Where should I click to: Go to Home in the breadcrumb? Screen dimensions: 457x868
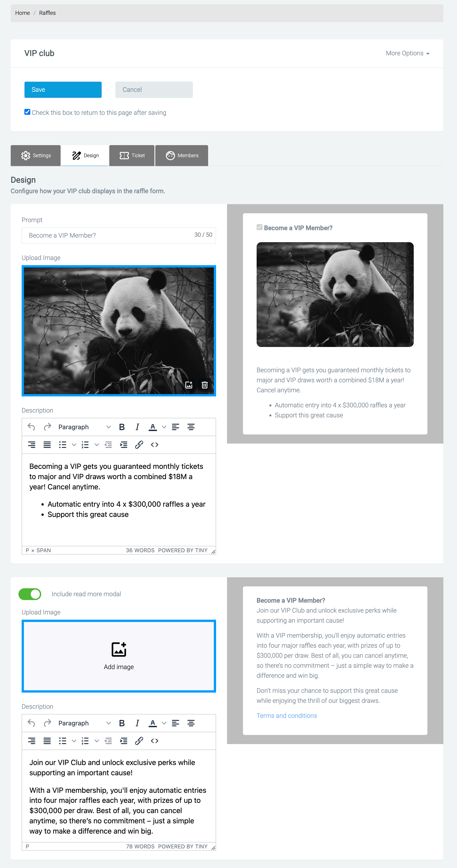[x=23, y=13]
